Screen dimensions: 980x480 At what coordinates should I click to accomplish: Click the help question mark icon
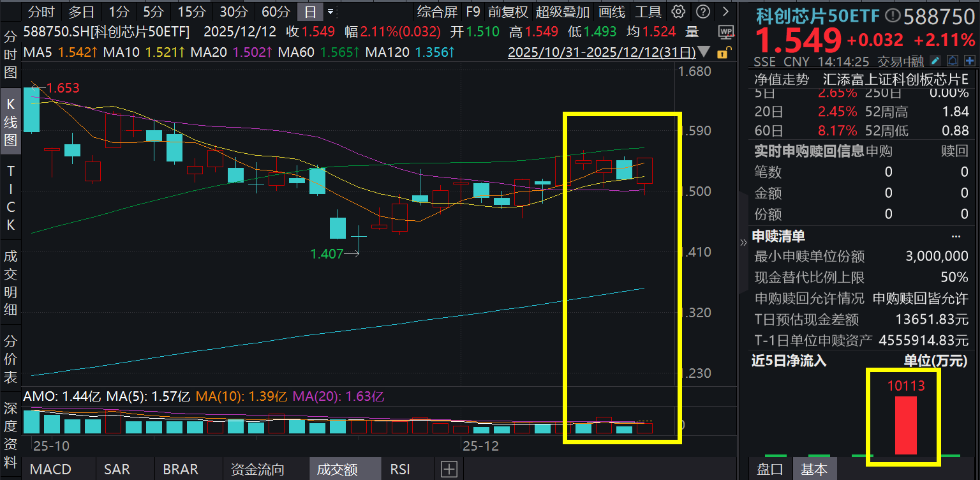pos(702,11)
